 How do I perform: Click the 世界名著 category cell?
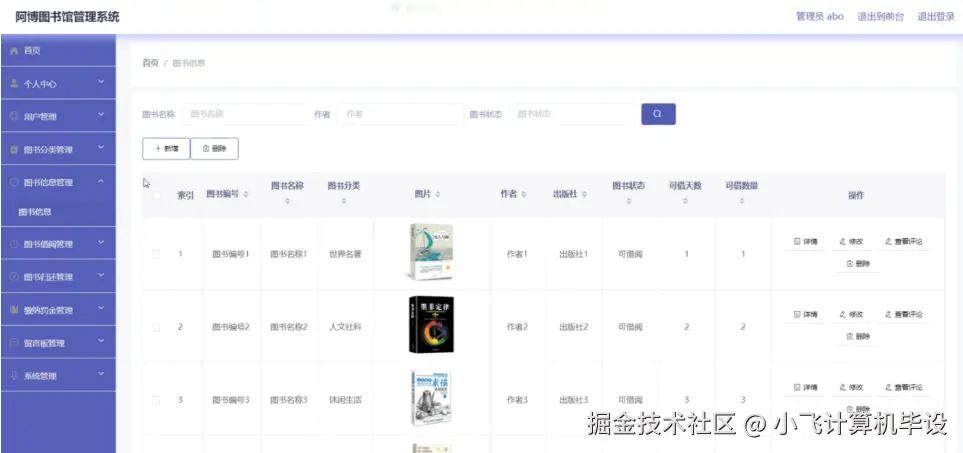point(345,254)
